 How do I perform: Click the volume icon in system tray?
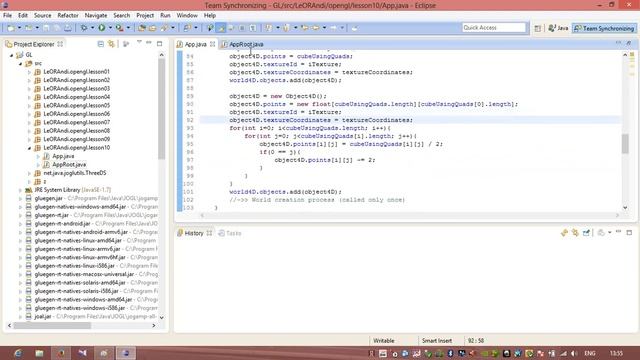[x=574, y=353]
